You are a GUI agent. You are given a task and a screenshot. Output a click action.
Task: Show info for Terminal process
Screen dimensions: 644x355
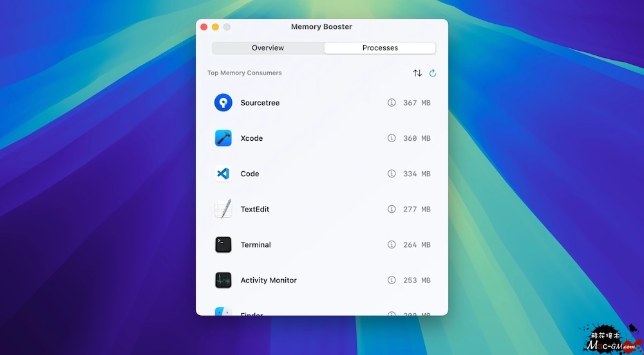pos(392,244)
